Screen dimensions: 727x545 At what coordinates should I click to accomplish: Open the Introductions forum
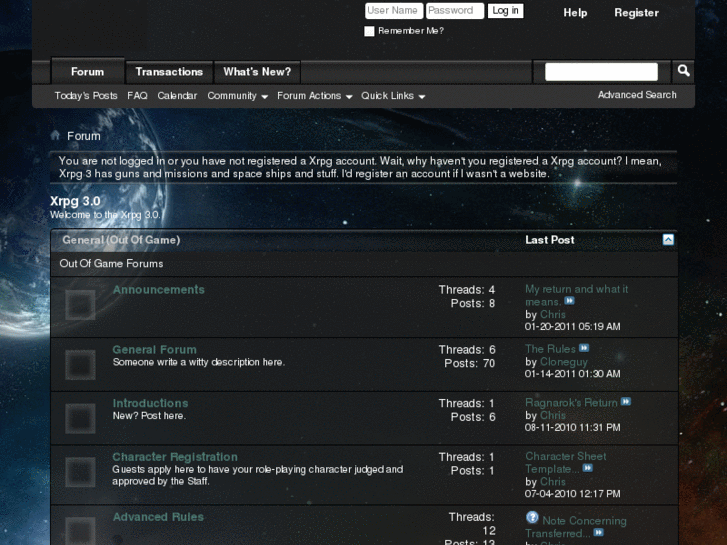150,403
